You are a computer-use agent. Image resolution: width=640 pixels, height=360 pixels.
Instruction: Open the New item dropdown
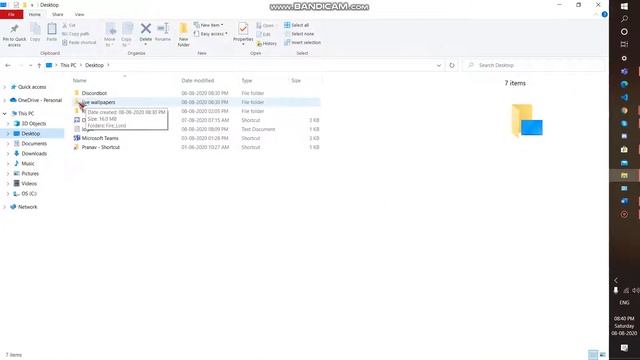pos(209,25)
